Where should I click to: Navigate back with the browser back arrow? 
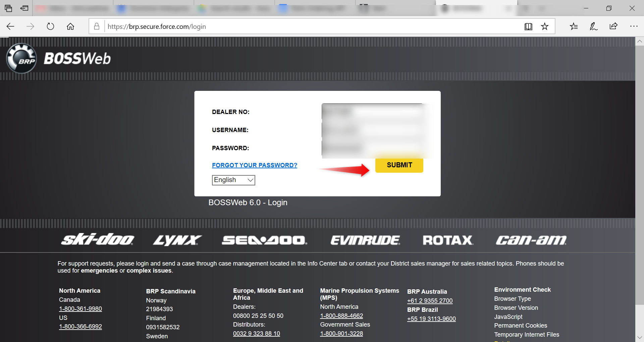tap(10, 26)
